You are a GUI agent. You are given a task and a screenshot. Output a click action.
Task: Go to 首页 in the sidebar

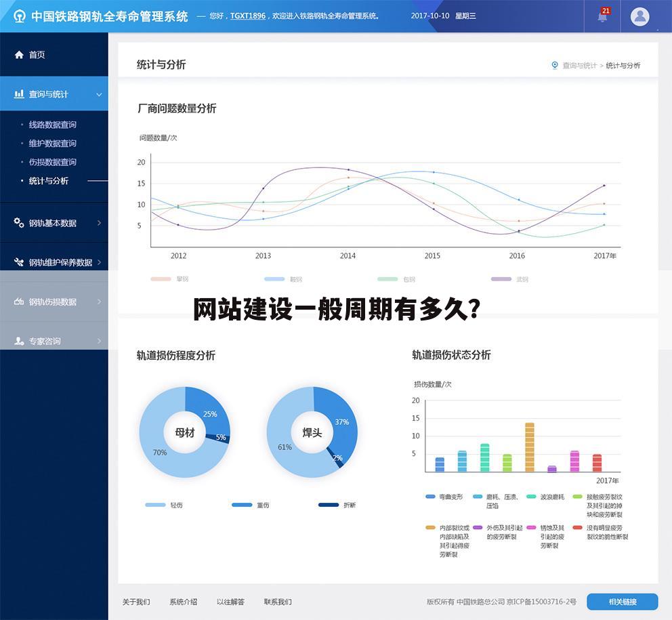click(37, 55)
